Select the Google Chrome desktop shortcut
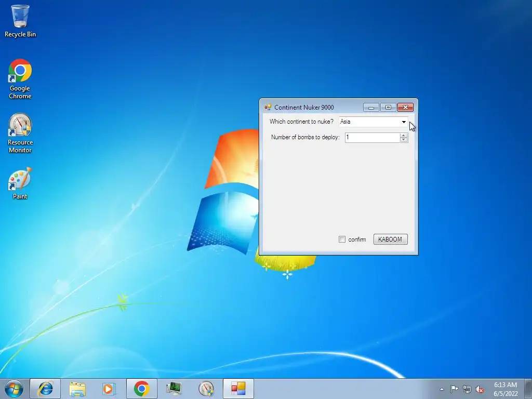The image size is (532, 399). [x=20, y=79]
